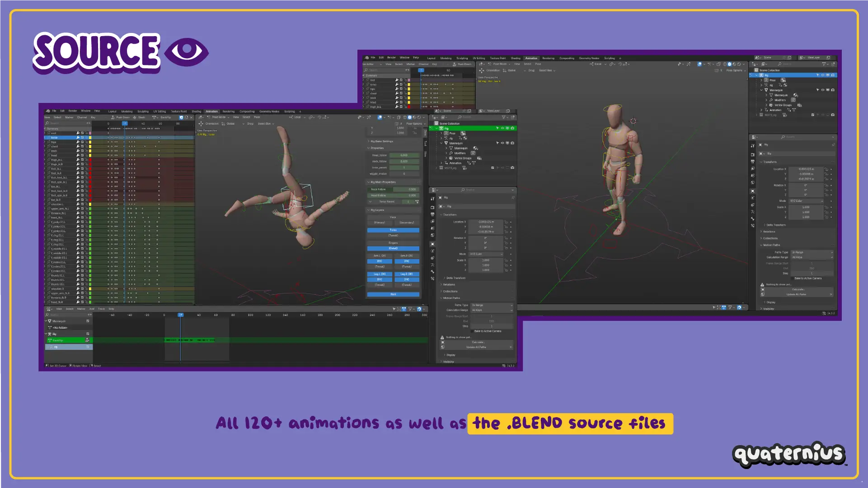Click the Root rig layer button

pos(393,294)
